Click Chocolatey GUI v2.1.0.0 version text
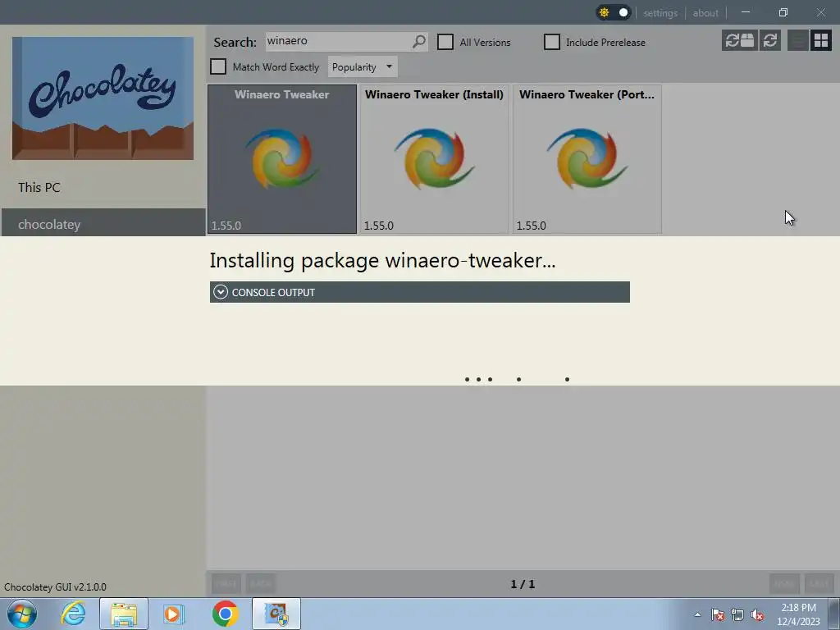The image size is (840, 630). (55, 587)
